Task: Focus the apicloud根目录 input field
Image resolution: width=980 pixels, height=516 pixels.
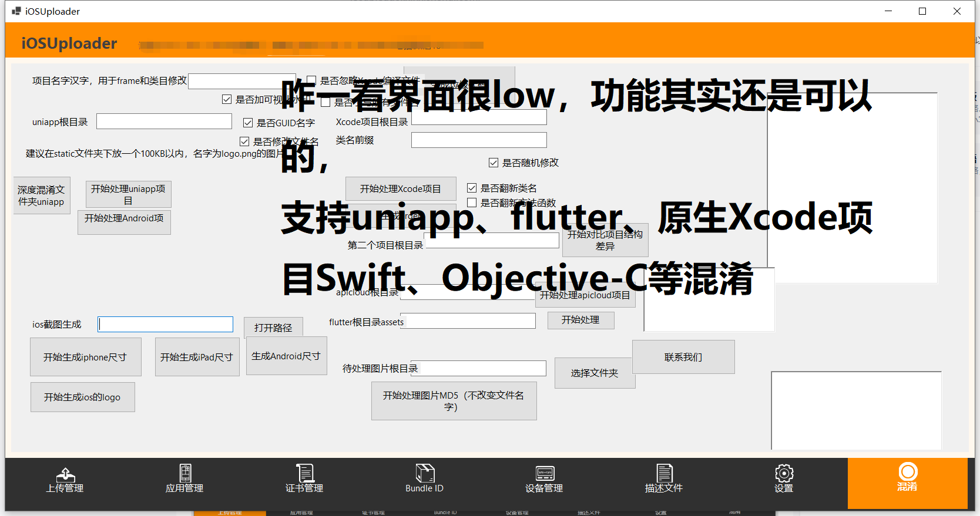Action: 468,292
